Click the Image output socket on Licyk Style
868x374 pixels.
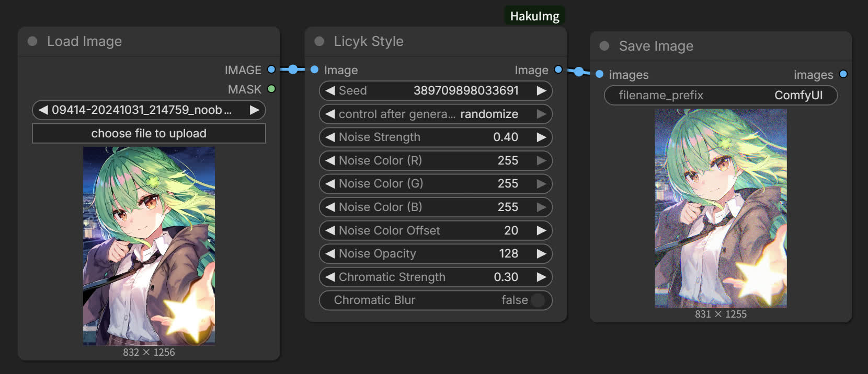click(x=558, y=69)
